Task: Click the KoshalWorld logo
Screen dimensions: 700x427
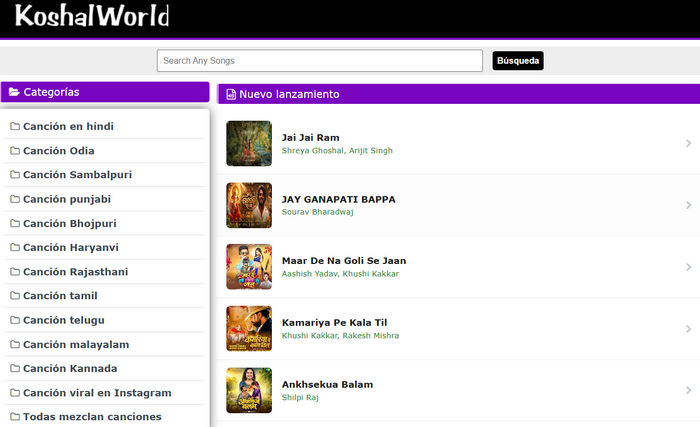Action: (x=92, y=16)
